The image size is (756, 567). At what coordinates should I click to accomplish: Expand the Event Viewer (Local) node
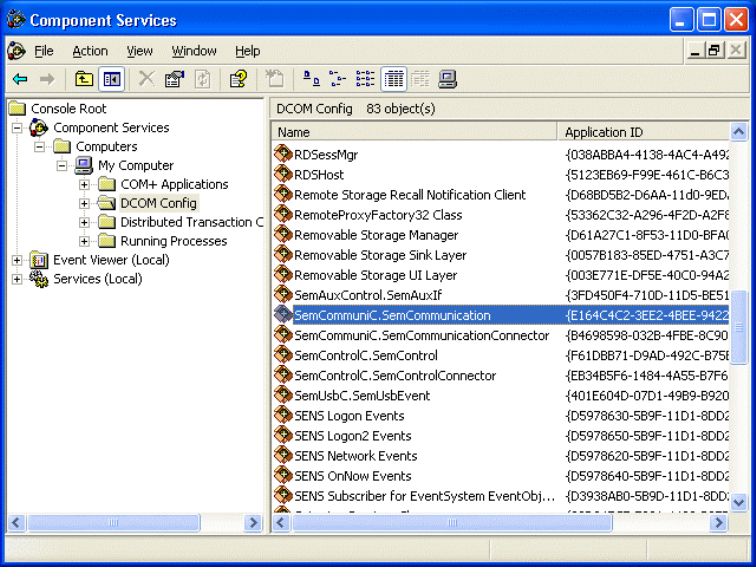coord(17,260)
